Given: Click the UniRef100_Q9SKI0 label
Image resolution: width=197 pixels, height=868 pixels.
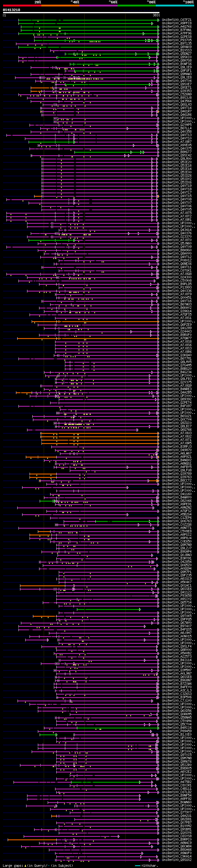Looking at the screenshot, I should [x=177, y=57].
